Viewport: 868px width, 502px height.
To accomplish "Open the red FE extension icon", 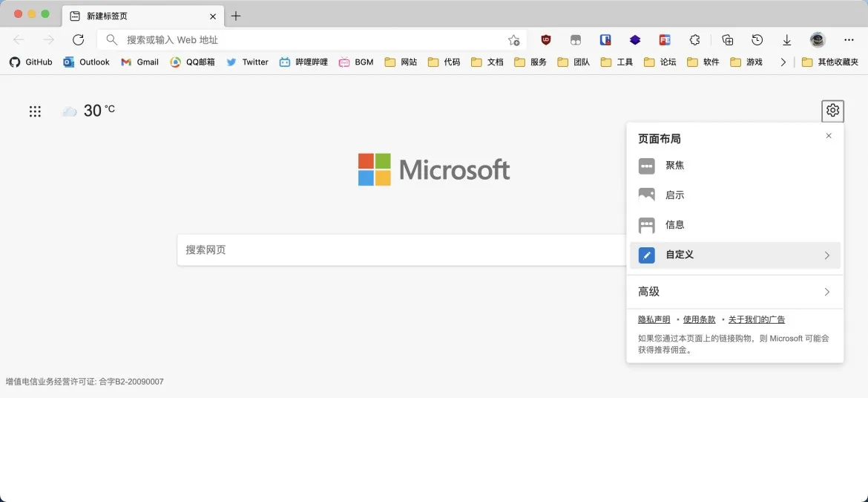I will click(x=665, y=40).
